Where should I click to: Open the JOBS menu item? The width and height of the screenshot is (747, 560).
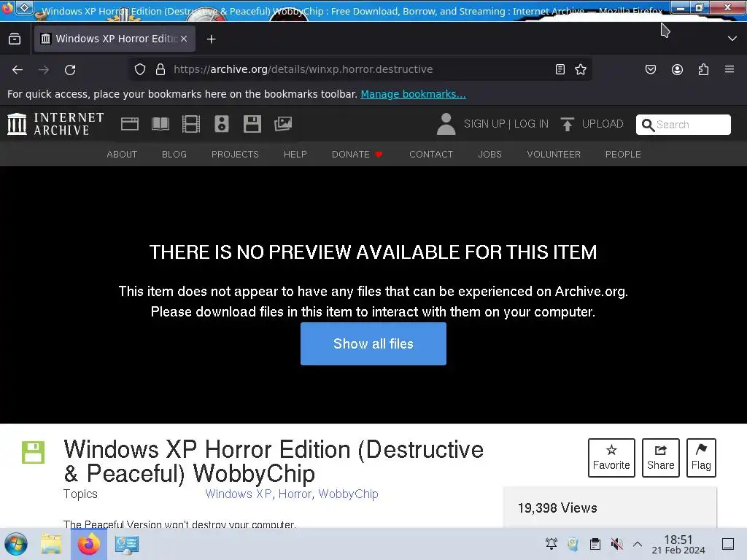pyautogui.click(x=489, y=155)
